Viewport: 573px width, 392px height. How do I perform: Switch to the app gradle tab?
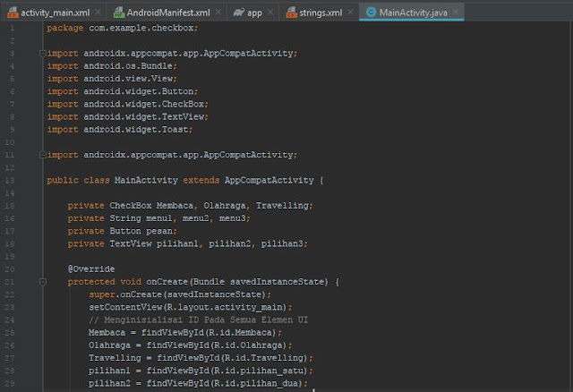[x=254, y=13]
